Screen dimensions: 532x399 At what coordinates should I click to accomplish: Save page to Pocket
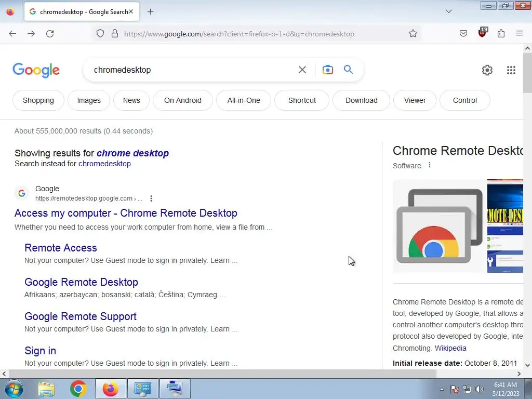tap(463, 34)
